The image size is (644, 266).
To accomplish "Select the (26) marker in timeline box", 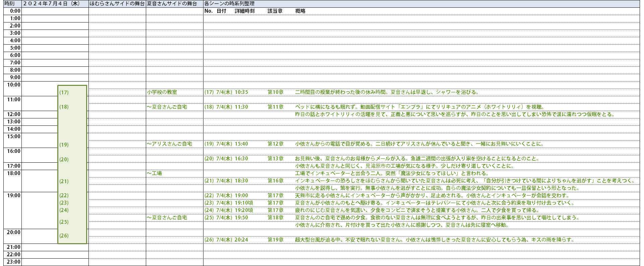I will tap(64, 235).
